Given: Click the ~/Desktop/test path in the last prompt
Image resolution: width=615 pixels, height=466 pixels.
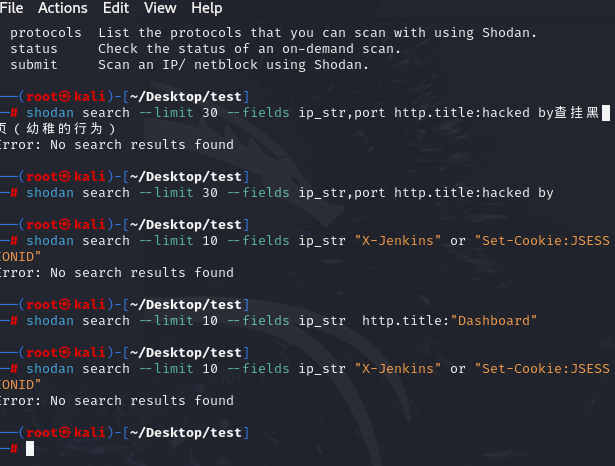Looking at the screenshot, I should point(185,433).
